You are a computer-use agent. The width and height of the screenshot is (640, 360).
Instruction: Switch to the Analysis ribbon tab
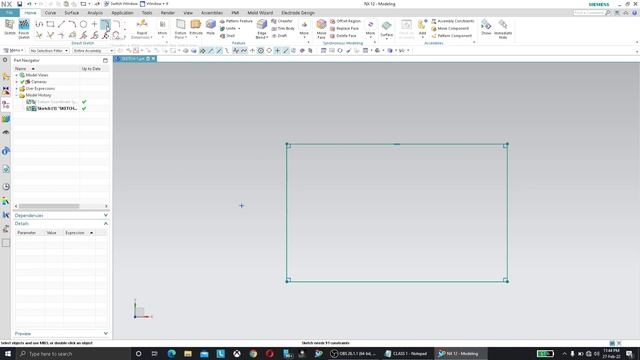[95, 13]
